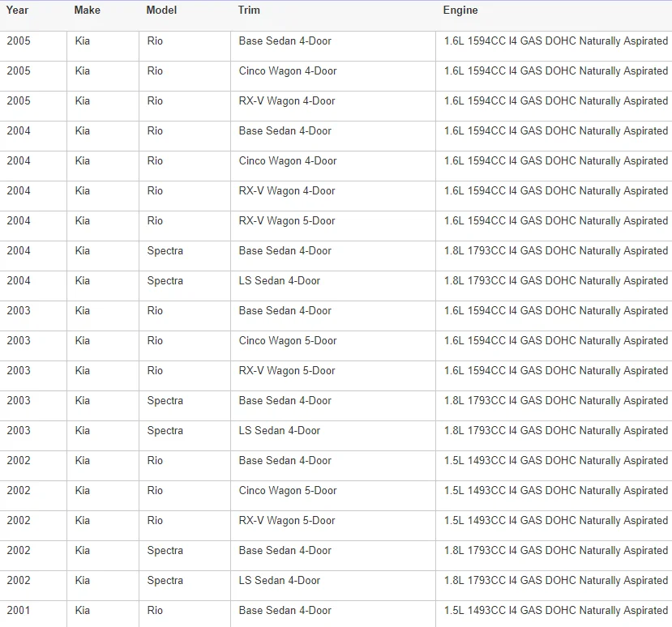This screenshot has height=627, width=672.
Task: Select engine cell in 2002 Rio Base Sedan row
Action: (554, 466)
